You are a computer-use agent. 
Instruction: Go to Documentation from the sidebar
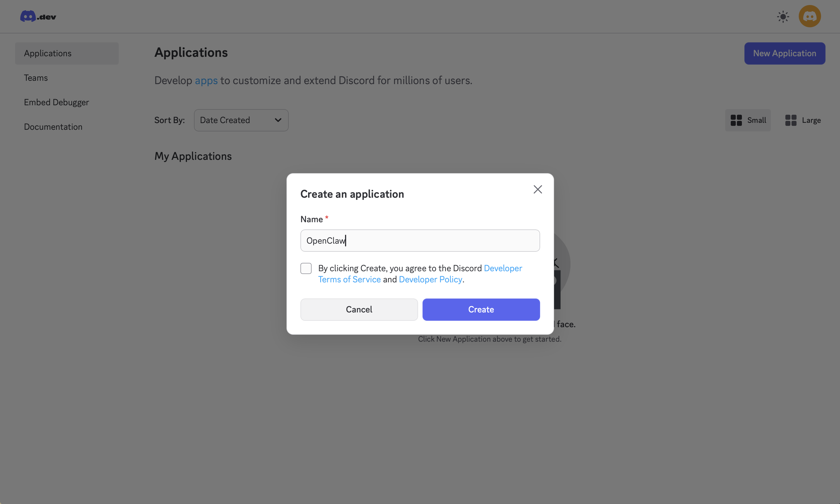click(53, 127)
